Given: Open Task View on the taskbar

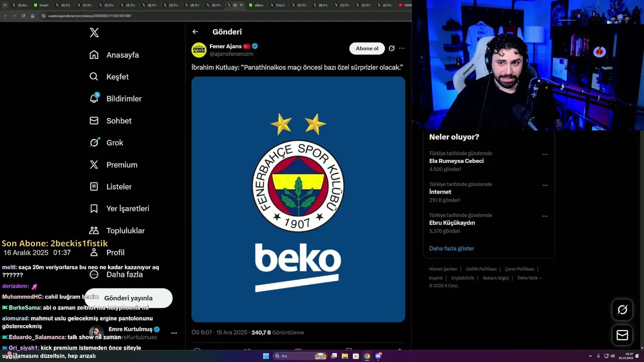Looking at the screenshot, I should pos(334,356).
